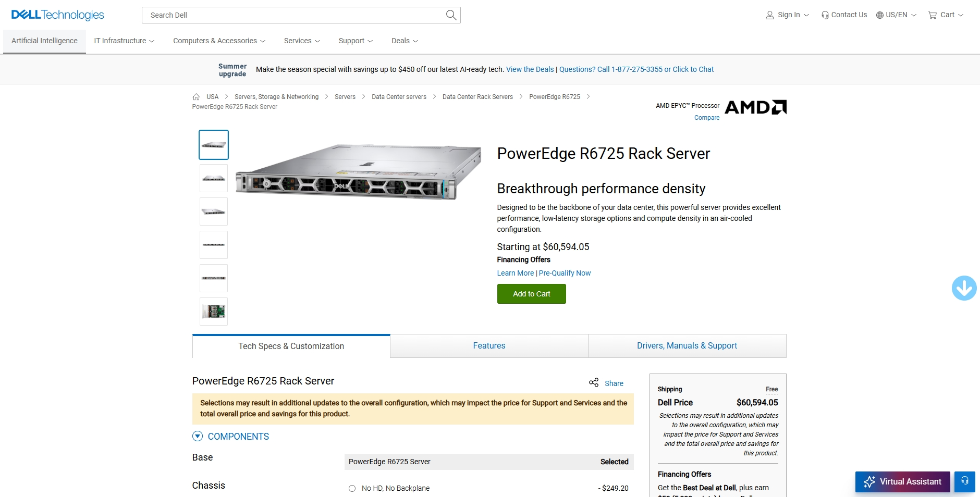The image size is (980, 497).
Task: Click the Add to Cart button
Action: (531, 294)
